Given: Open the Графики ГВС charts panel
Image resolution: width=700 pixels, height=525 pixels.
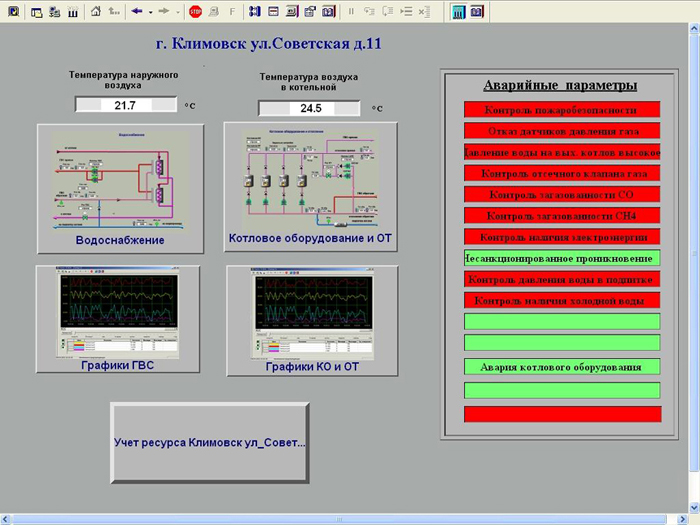Looking at the screenshot, I should point(118,319).
